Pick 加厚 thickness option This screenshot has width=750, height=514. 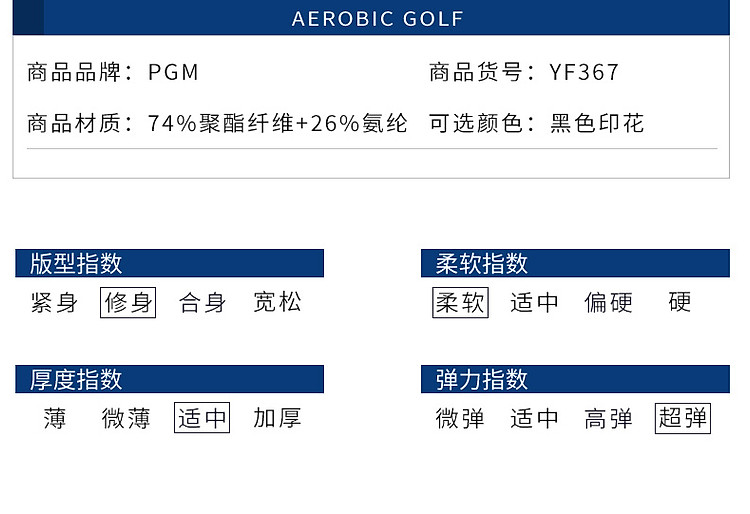coord(277,419)
